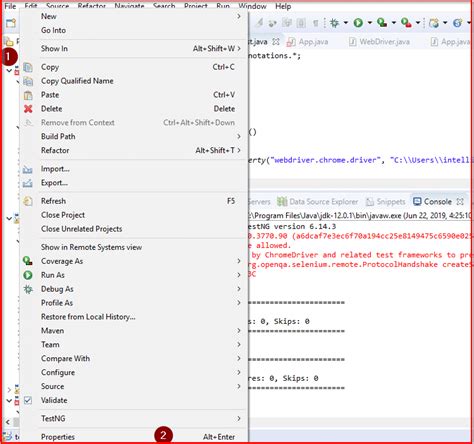Expand the New submenu arrow
This screenshot has height=444, width=474.
point(239,16)
